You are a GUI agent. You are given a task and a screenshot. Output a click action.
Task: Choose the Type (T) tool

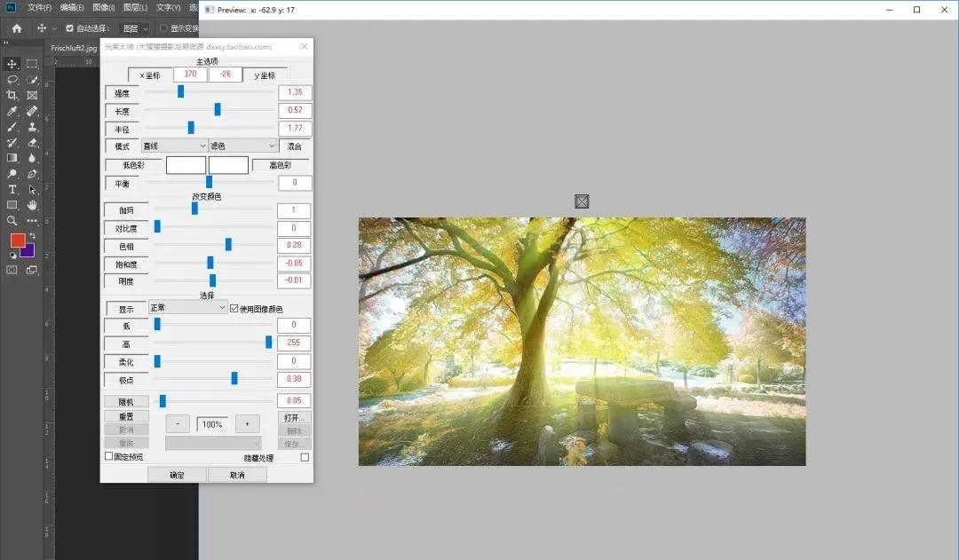point(12,189)
